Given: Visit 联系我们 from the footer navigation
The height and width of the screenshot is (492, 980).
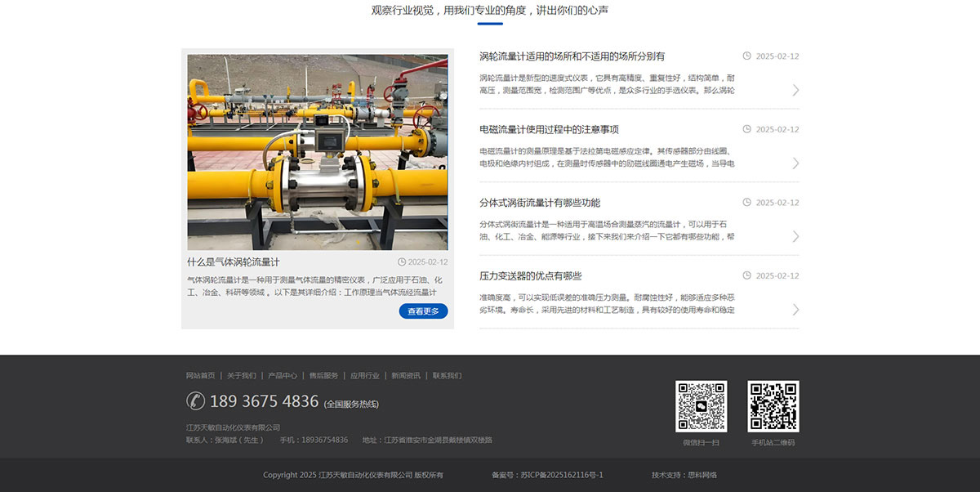Looking at the screenshot, I should click(x=447, y=376).
